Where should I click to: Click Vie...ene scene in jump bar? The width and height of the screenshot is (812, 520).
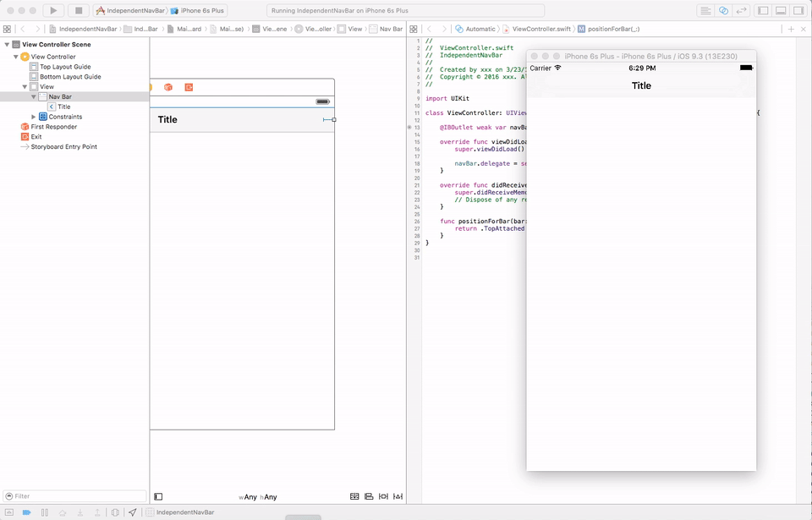click(x=270, y=29)
